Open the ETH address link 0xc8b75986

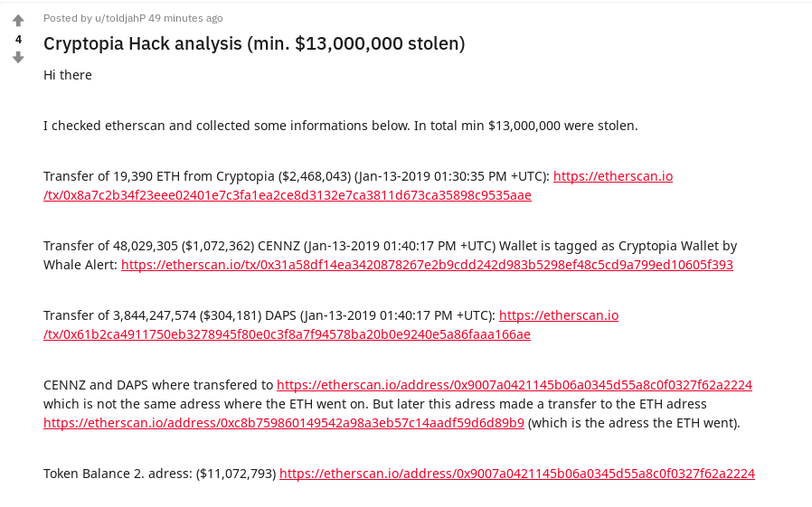[284, 423]
